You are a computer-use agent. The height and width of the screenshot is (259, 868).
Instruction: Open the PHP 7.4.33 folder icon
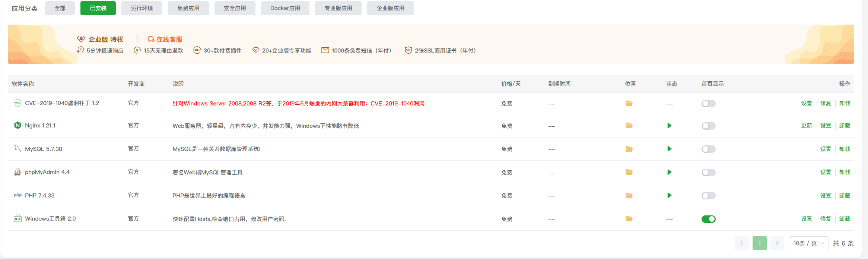[629, 196]
